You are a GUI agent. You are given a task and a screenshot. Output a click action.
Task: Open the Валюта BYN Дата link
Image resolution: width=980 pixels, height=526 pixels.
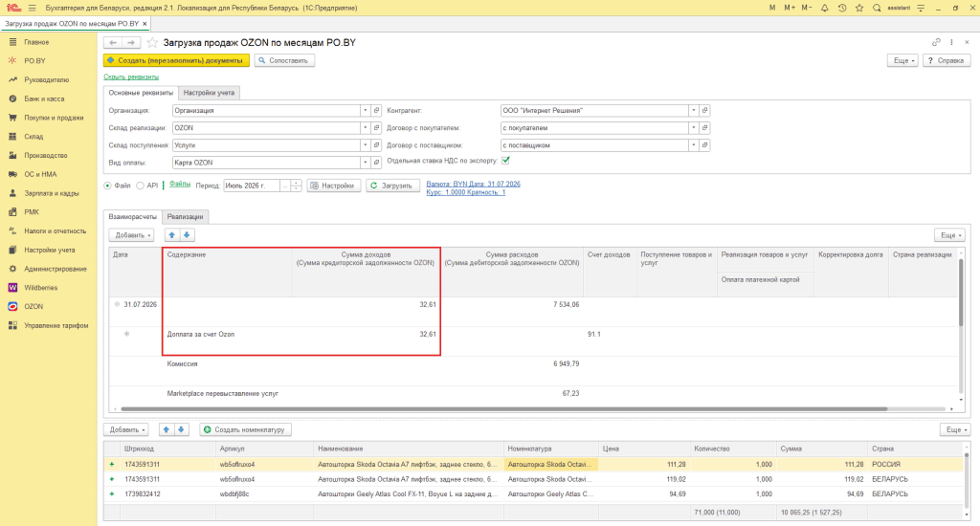point(473,184)
